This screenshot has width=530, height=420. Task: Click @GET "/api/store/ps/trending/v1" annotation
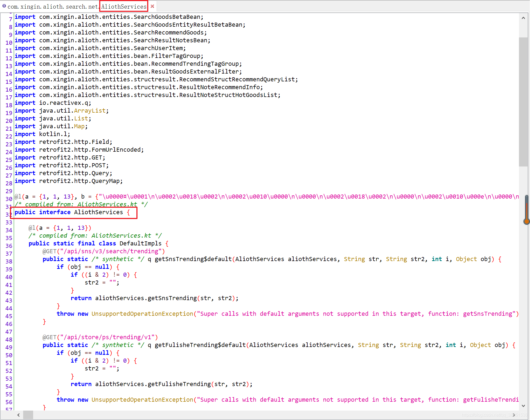100,337
